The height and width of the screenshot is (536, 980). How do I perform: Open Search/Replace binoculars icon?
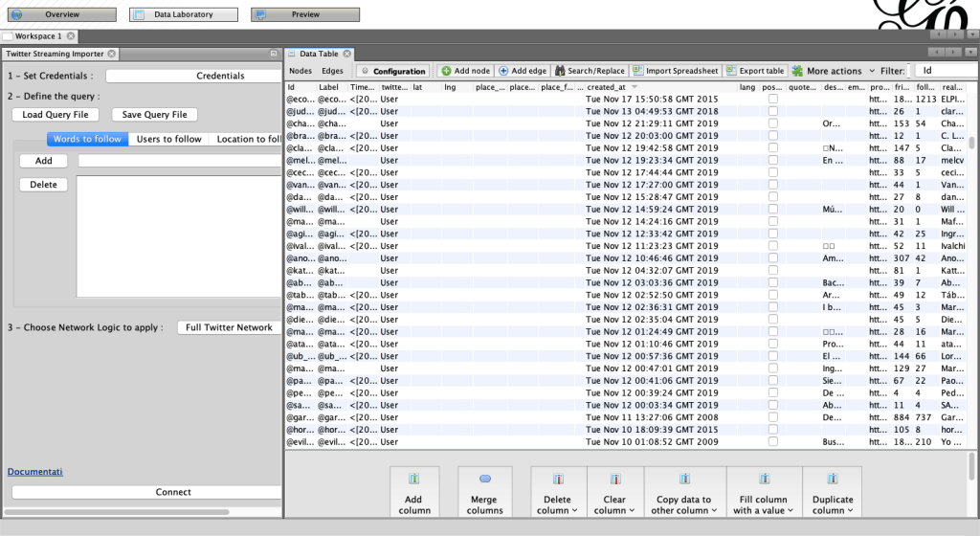coord(560,71)
